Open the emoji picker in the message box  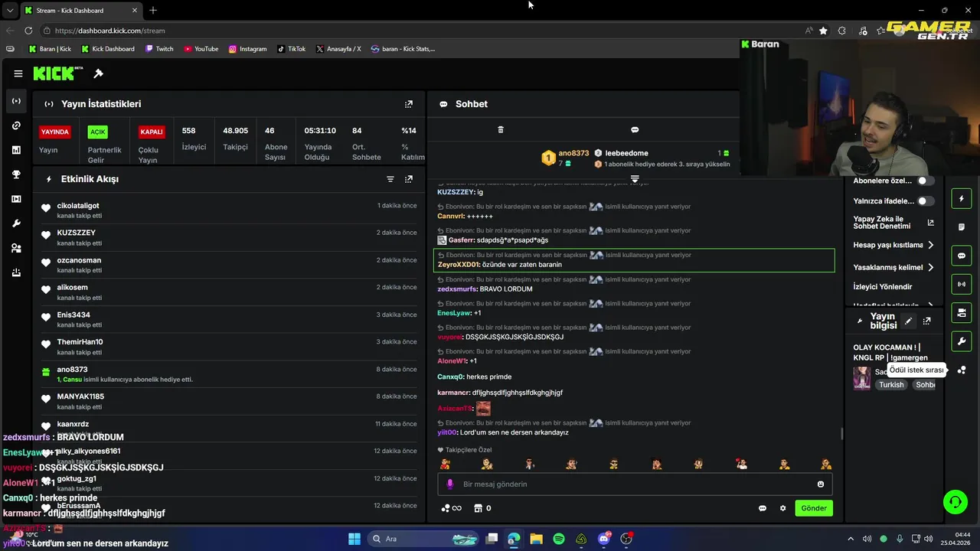click(x=821, y=484)
